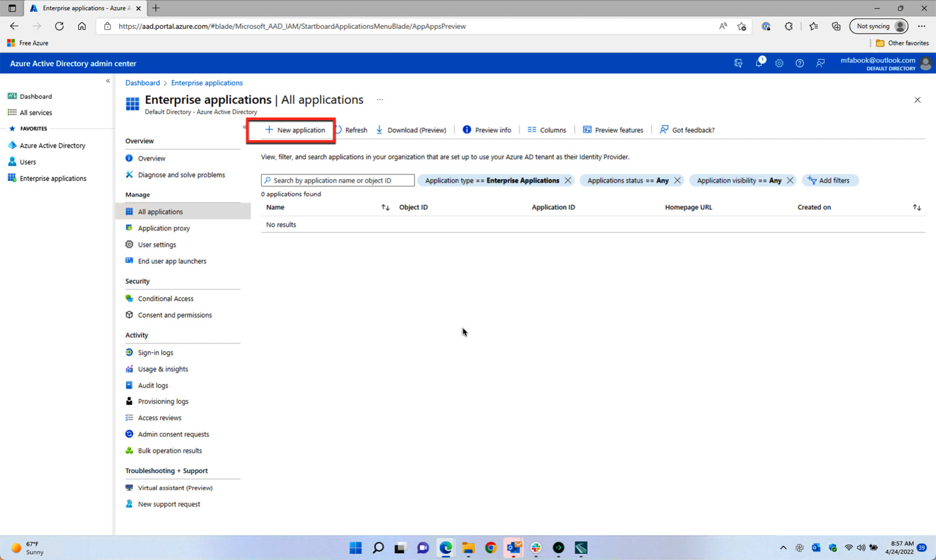This screenshot has width=936, height=560.
Task: Open the mfabook@outlook.com account menu
Action: 886,63
